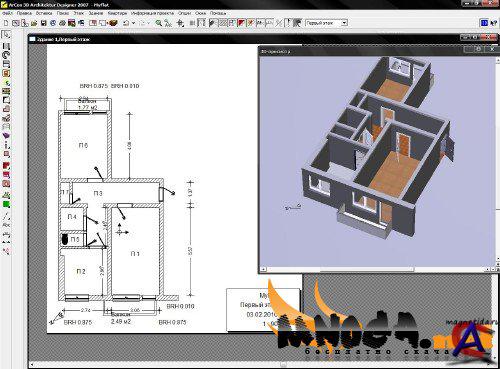Toggle the red flag display button in toolbar
The width and height of the screenshot is (500, 369).
coord(241,23)
